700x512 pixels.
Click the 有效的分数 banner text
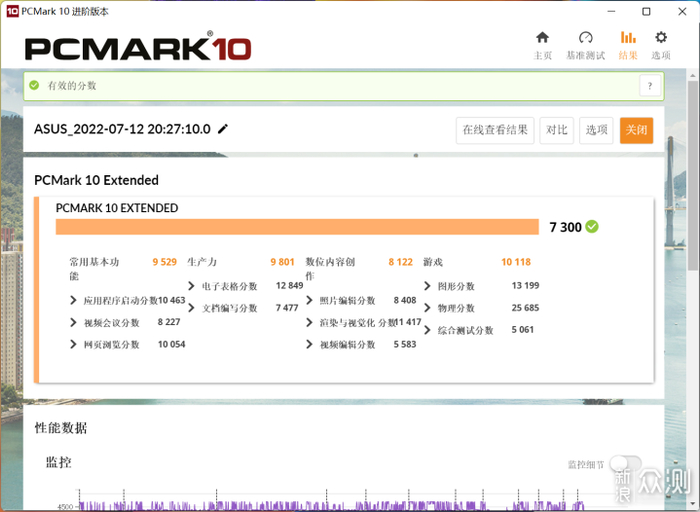point(72,85)
